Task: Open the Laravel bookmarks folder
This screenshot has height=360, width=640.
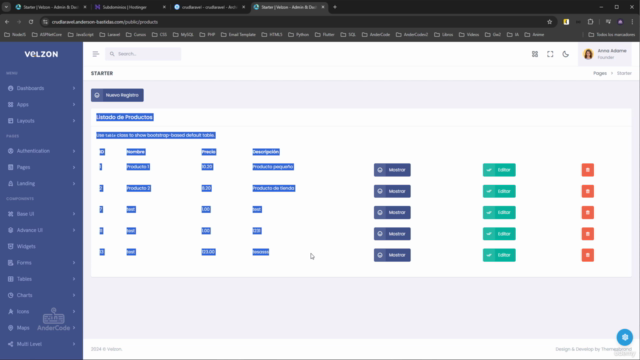Action: (x=110, y=35)
